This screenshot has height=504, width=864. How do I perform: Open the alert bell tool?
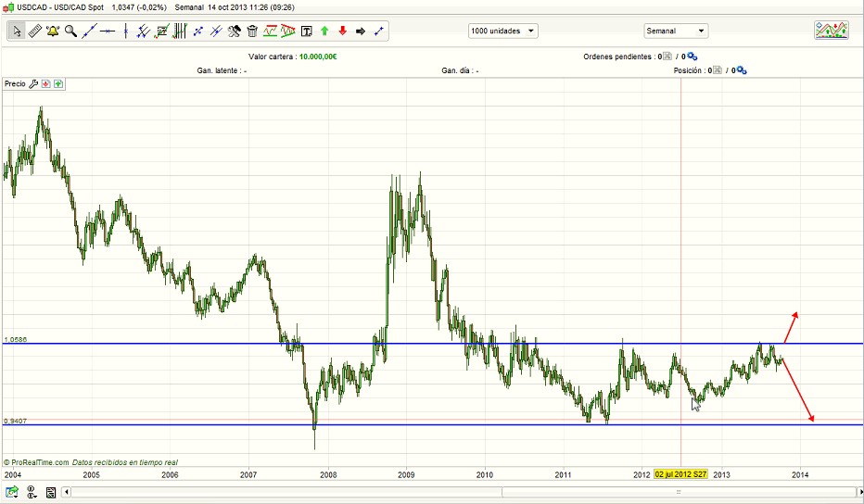(x=53, y=31)
